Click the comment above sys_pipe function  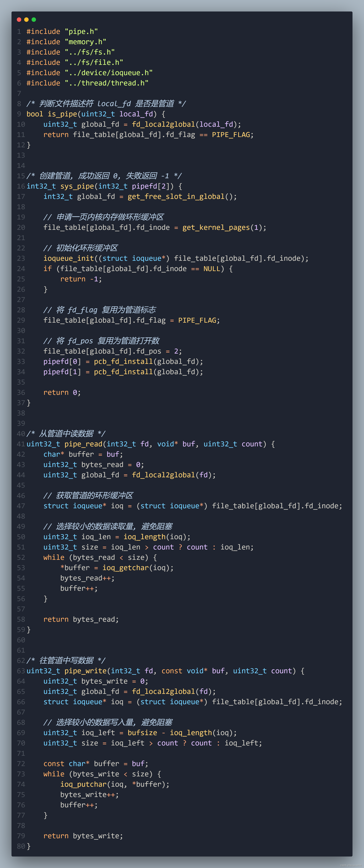coord(104,176)
